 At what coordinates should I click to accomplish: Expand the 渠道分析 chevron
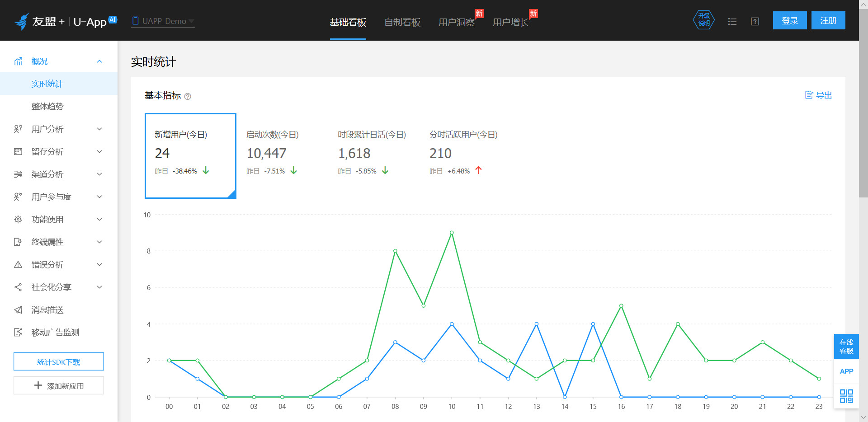tap(99, 174)
